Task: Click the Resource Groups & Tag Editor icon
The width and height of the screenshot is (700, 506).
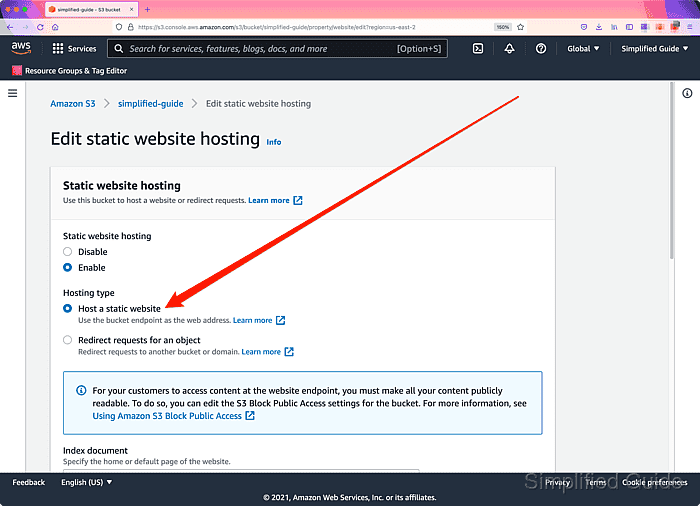Action: pos(17,71)
